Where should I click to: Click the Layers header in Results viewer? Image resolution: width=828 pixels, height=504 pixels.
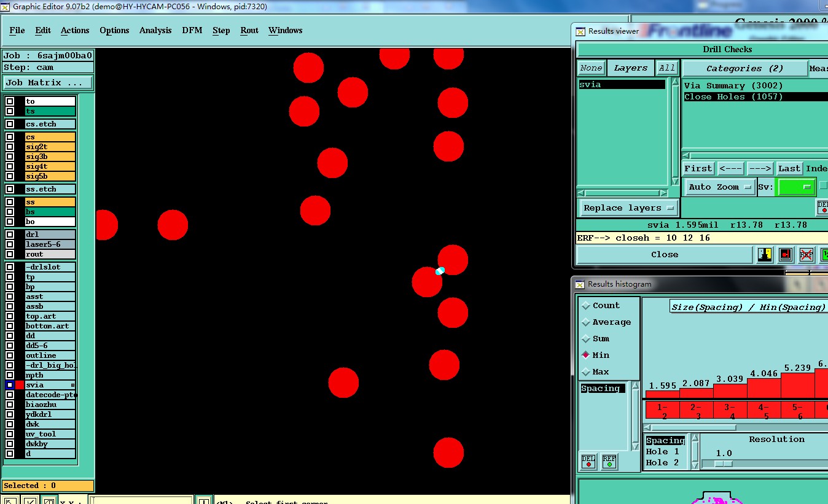630,68
